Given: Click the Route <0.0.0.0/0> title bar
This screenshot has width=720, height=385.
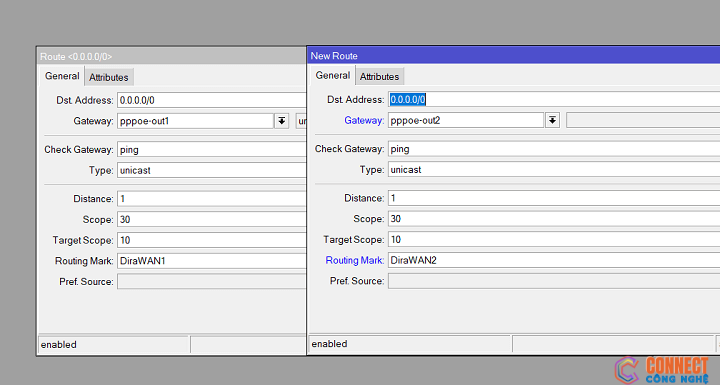Looking at the screenshot, I should (x=172, y=57).
